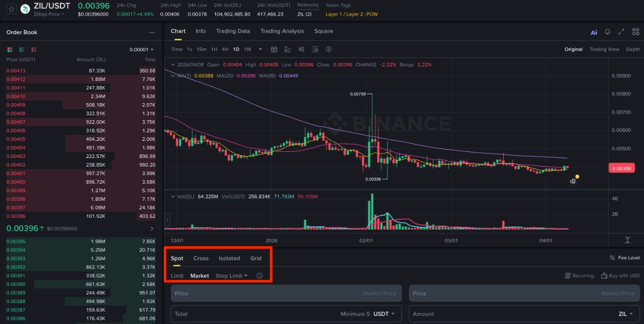644x324 pixels.
Task: Select the Spot trading tab
Action: click(x=177, y=258)
